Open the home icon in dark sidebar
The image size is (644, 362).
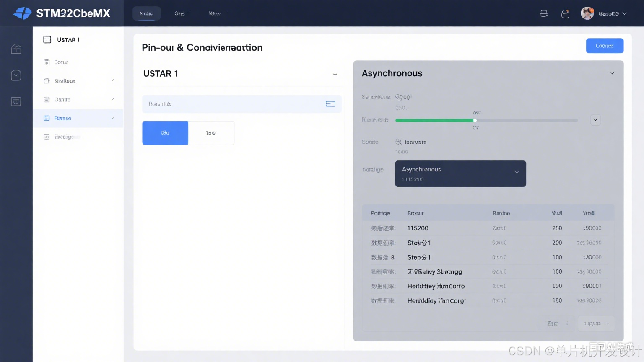(16, 49)
